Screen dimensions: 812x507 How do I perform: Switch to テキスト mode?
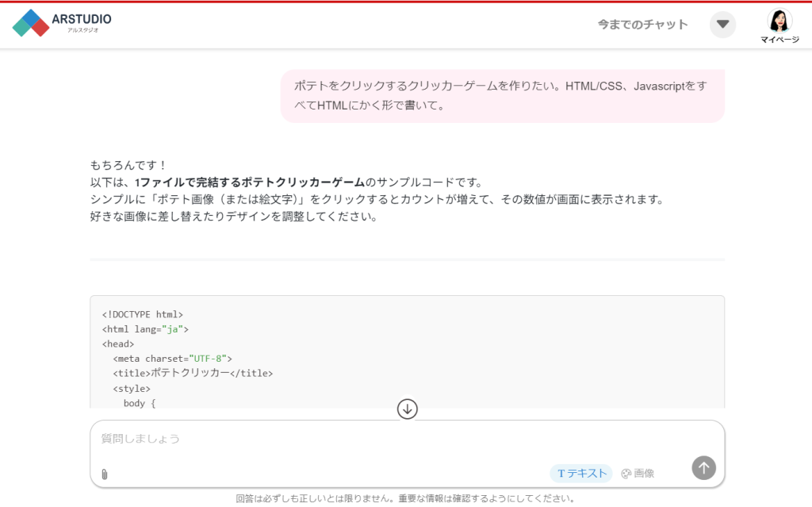581,474
